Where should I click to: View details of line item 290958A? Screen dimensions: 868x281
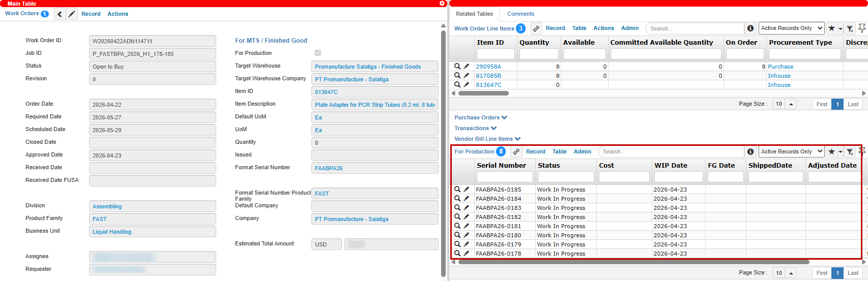457,67
